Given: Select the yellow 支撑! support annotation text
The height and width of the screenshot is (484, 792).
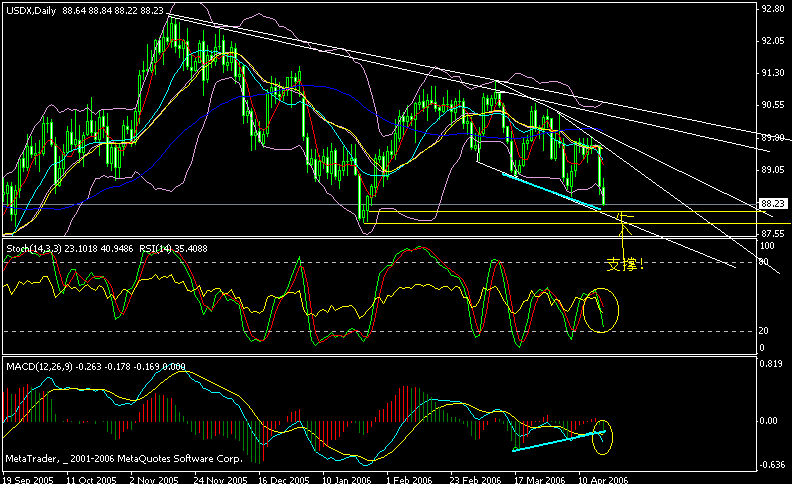Looking at the screenshot, I should (x=625, y=264).
